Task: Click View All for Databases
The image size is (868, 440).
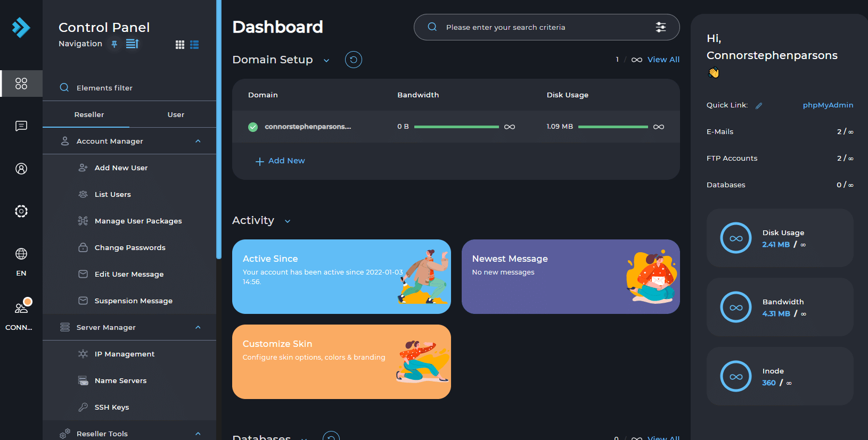Action: [664, 437]
